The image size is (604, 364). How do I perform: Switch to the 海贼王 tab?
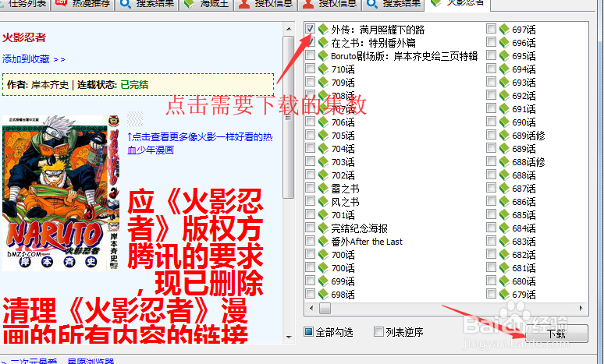click(x=206, y=4)
